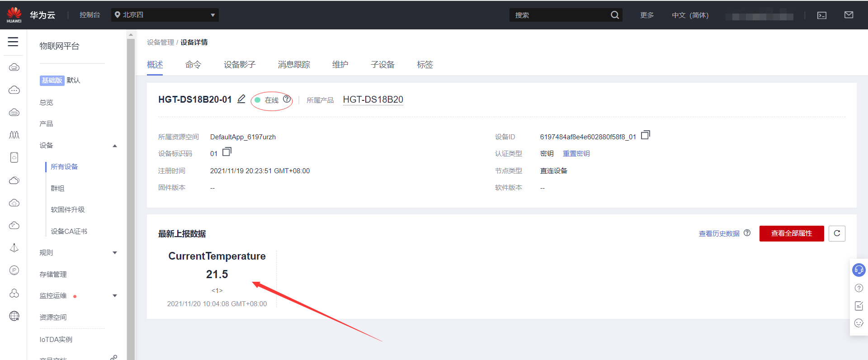Open 资源空间 in the sidebar
This screenshot has height=360, width=868.
point(53,317)
